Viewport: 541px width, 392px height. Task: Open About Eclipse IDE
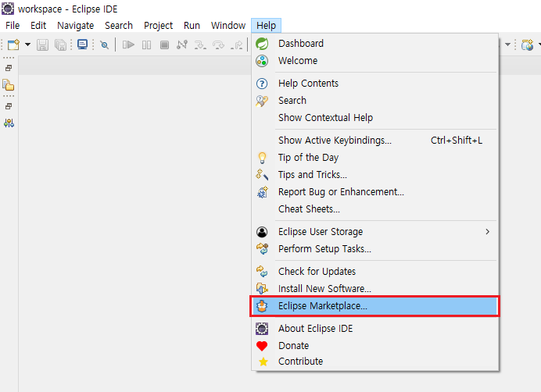(374, 329)
